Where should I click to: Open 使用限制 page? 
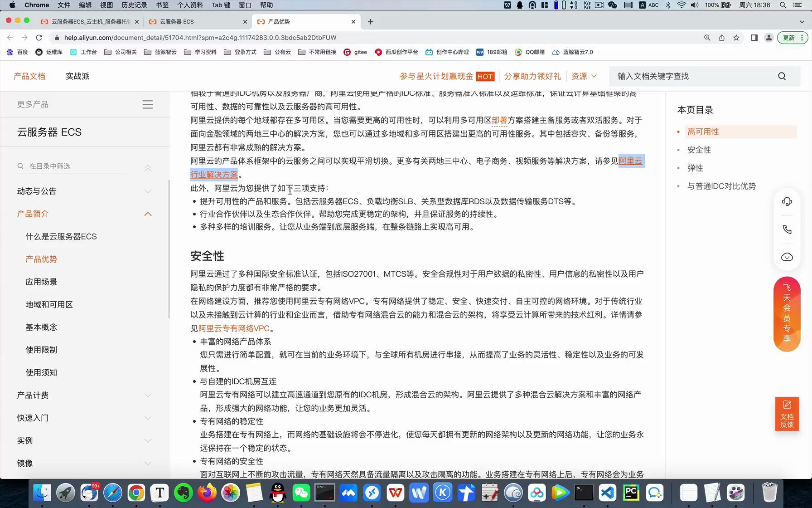[x=41, y=350]
